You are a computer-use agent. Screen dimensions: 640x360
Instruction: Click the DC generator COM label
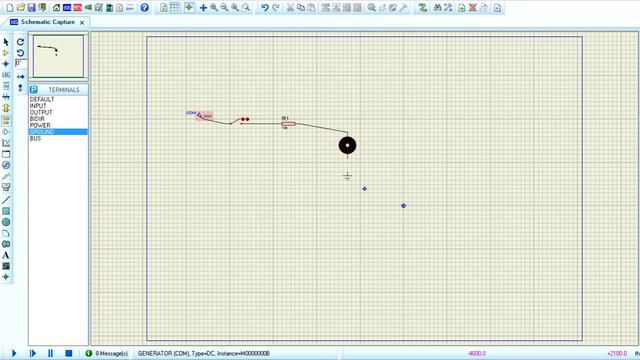(x=191, y=113)
